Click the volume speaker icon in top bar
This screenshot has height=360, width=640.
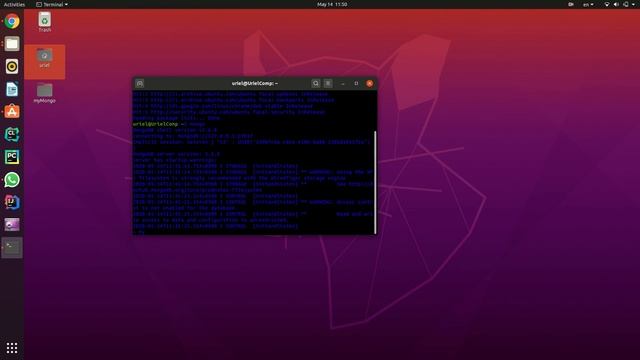616,4
